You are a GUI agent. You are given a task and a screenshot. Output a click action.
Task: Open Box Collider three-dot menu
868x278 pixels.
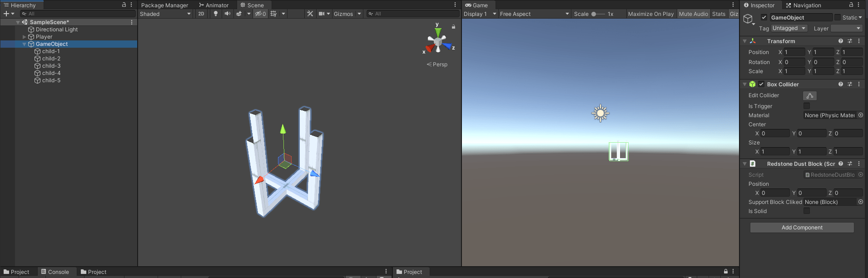[859, 84]
